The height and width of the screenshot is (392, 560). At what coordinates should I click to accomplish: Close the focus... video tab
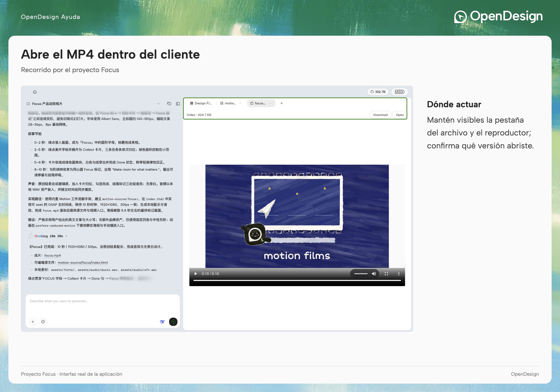tap(270, 103)
